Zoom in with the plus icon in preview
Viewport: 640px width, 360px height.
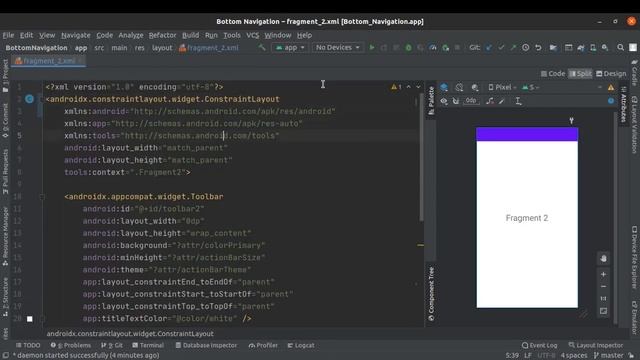(x=603, y=275)
